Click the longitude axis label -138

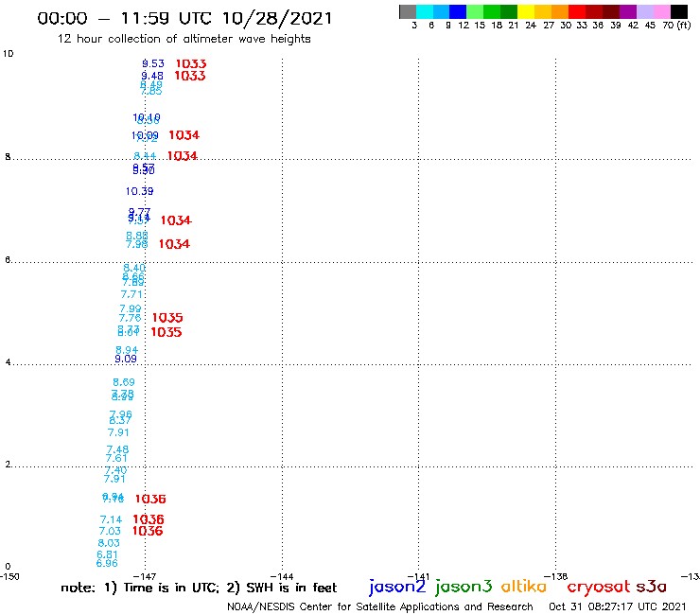556,577
